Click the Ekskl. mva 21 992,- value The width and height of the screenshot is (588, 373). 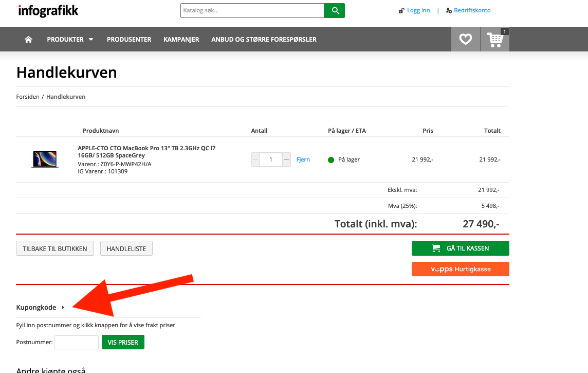(489, 190)
